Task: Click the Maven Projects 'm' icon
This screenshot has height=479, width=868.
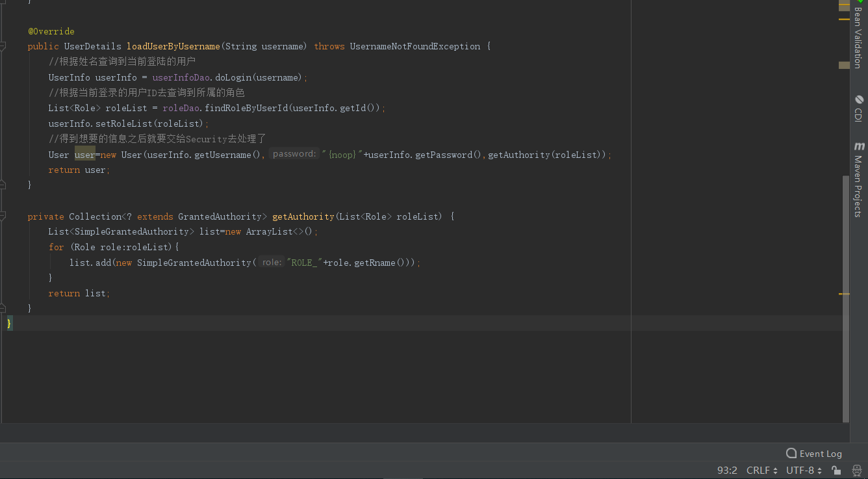Action: tap(859, 146)
